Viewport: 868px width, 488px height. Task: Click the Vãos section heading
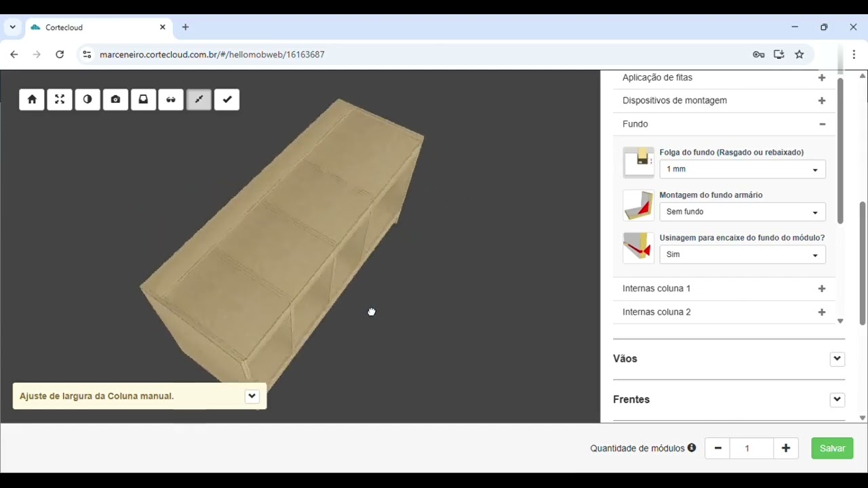coord(625,359)
